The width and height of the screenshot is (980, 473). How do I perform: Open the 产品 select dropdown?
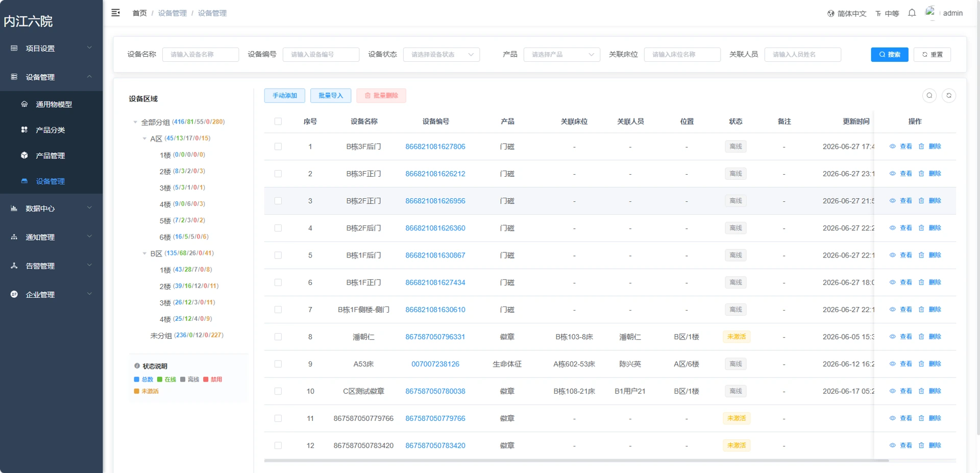coord(562,55)
